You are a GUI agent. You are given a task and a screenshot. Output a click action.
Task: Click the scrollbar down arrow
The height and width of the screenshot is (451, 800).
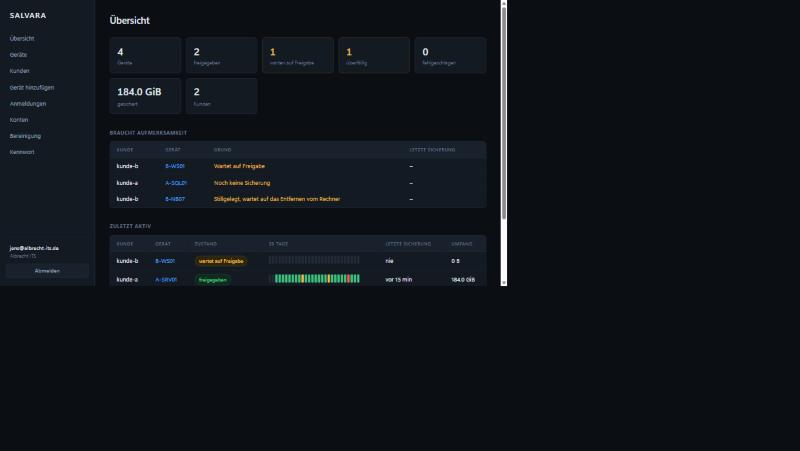[x=504, y=283]
